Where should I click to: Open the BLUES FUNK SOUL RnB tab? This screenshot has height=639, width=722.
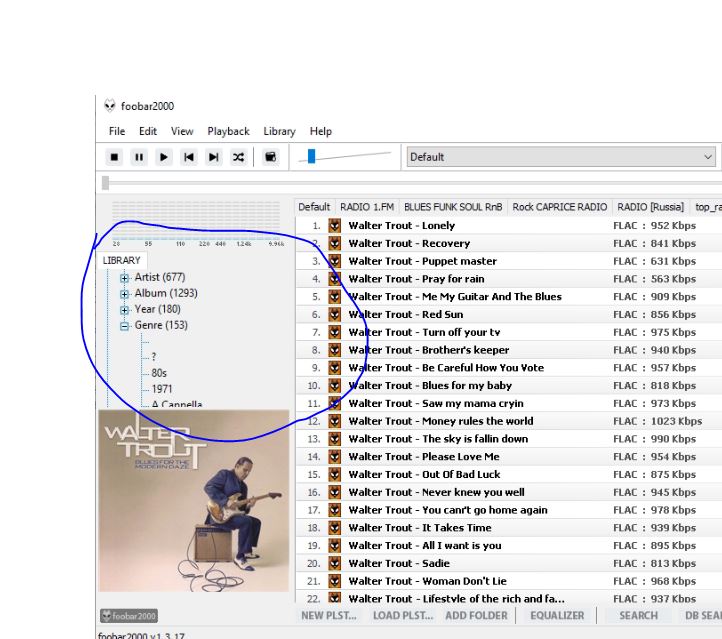pos(453,207)
